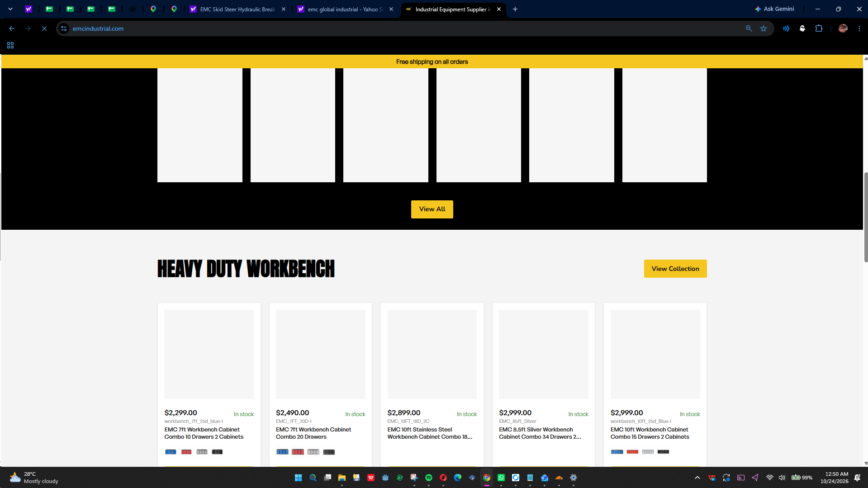The height and width of the screenshot is (488, 868).
Task: Open EMC 7ft Workbench Combo 10 Drawers product
Action: pyautogui.click(x=204, y=433)
